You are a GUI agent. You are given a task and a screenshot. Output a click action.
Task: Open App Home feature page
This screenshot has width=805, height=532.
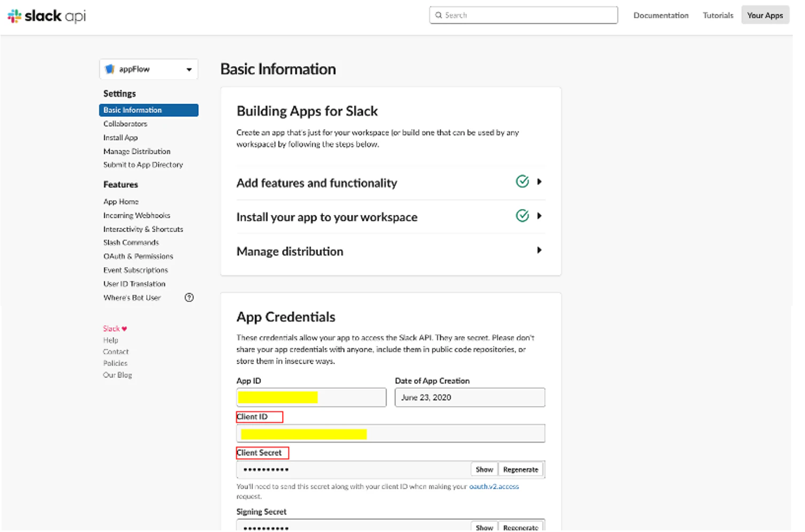tap(121, 202)
